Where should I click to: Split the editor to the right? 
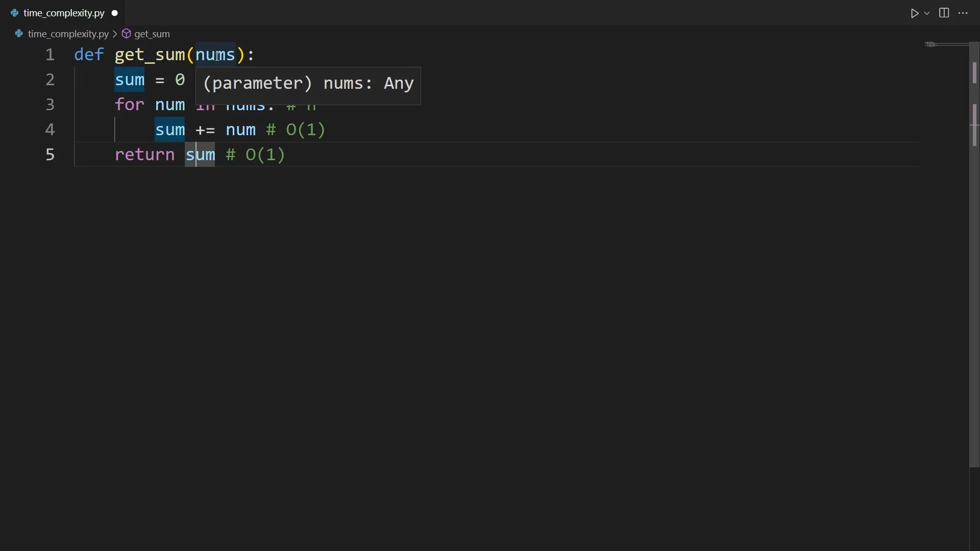(x=945, y=13)
